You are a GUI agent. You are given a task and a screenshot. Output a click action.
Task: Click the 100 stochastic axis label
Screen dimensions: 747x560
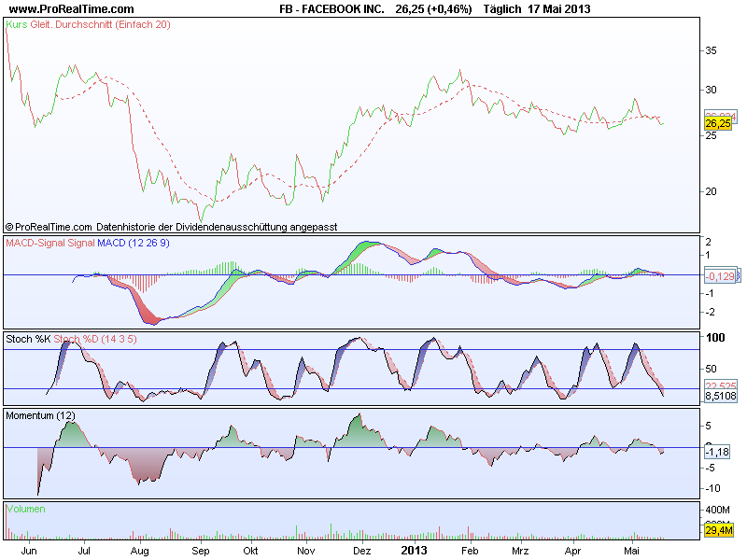(x=715, y=338)
